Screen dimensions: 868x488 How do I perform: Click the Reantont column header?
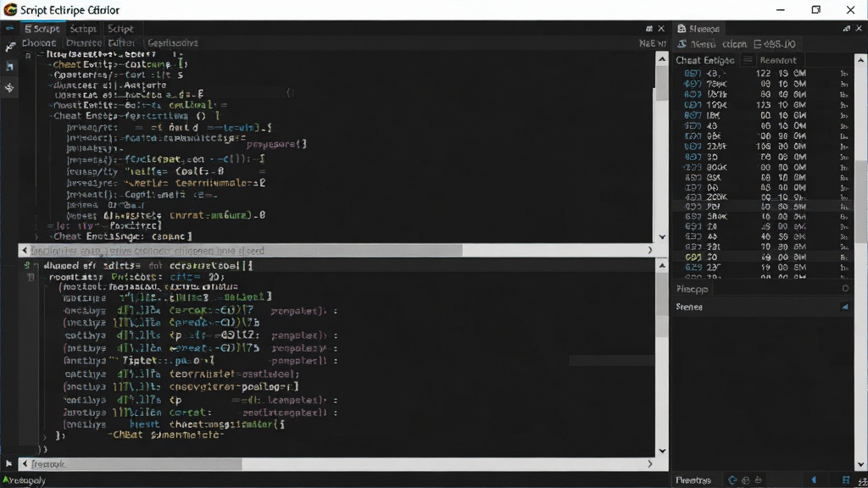(x=778, y=60)
